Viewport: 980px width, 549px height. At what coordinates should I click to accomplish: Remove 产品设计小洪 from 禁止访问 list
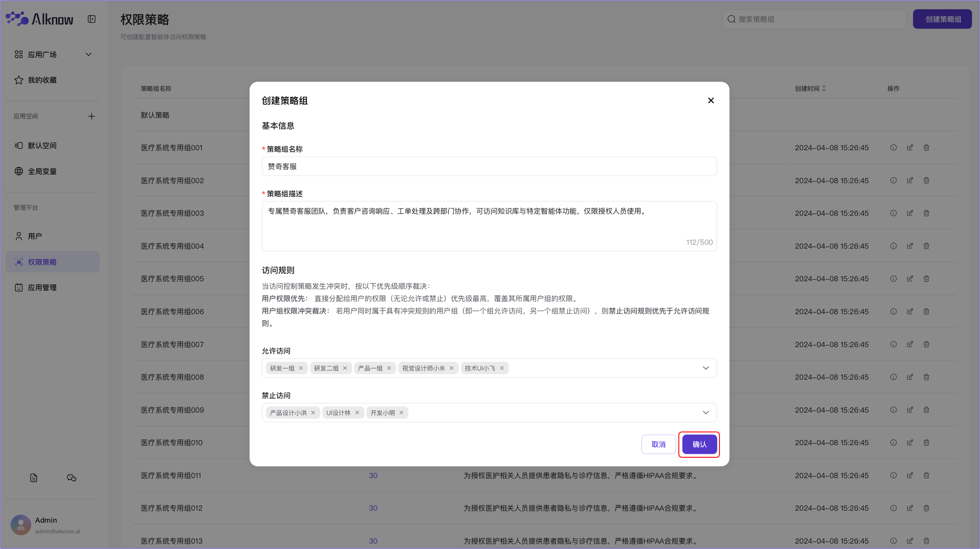pyautogui.click(x=313, y=413)
